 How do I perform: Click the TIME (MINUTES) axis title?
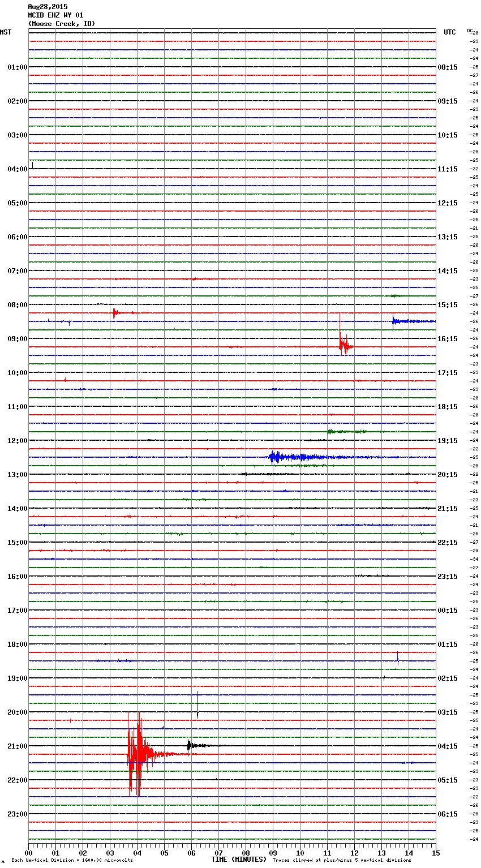click(x=239, y=860)
